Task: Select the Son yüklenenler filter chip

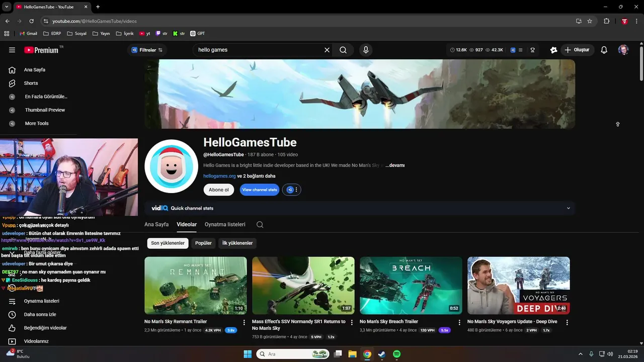Action: [168, 243]
